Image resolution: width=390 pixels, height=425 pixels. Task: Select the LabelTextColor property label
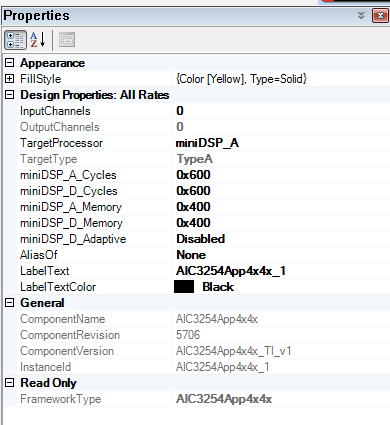click(58, 287)
